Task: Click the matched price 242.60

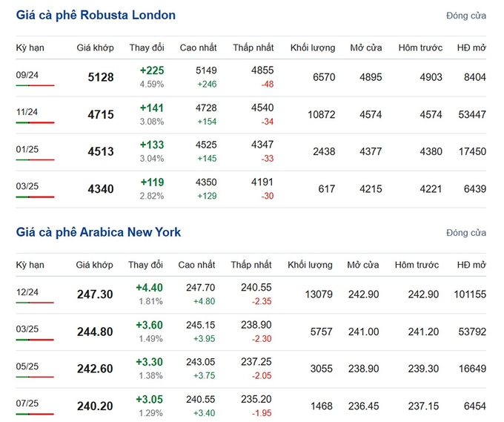Action: [95, 369]
